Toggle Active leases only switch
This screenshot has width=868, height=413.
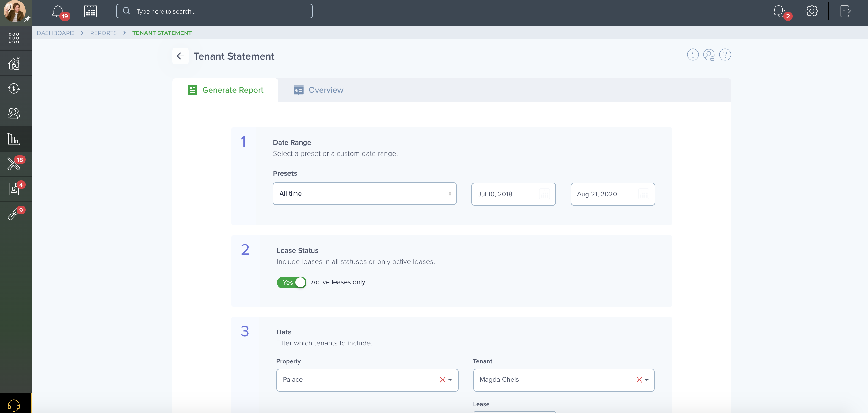tap(291, 282)
